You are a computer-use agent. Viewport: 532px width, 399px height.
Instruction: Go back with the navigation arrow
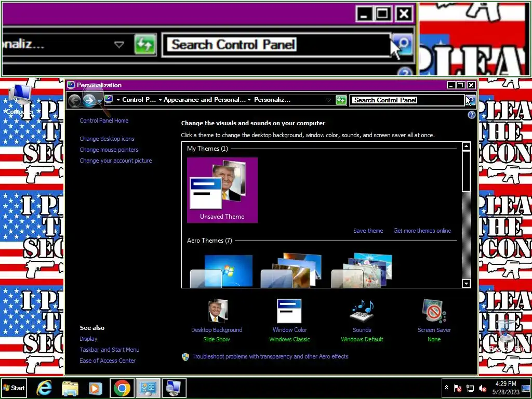point(74,100)
